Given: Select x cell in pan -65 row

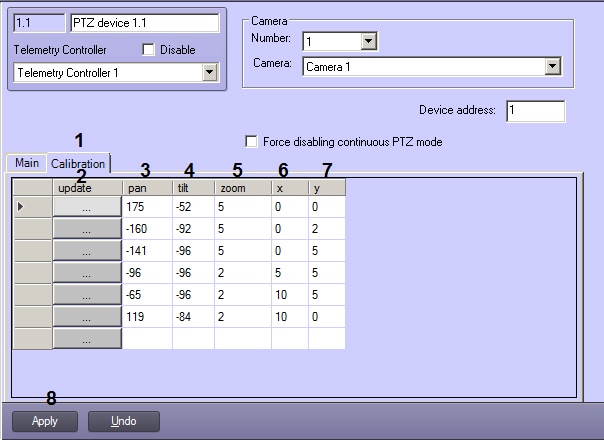Looking at the screenshot, I should click(x=290, y=295).
